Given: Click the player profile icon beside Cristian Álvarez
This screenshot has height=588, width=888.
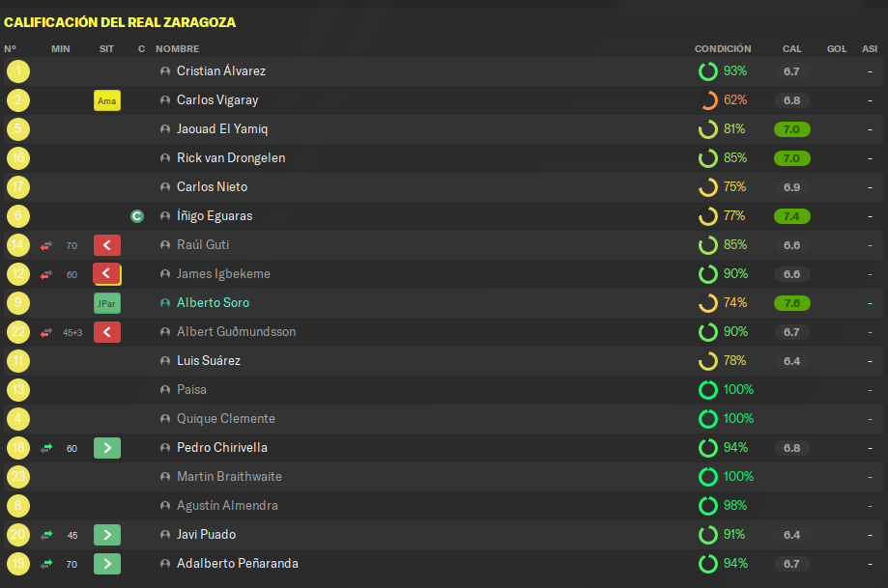Looking at the screenshot, I should [x=165, y=71].
